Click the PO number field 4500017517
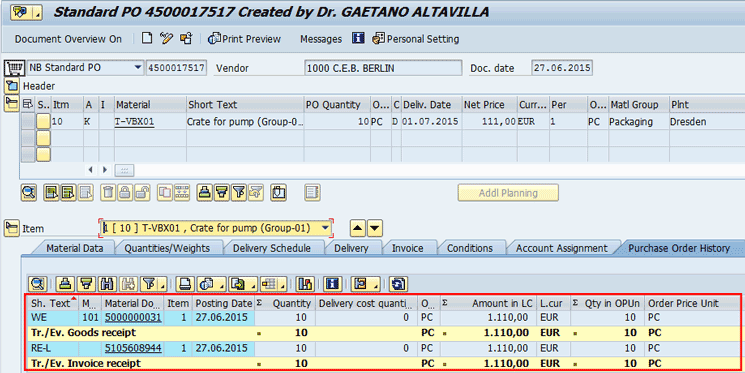745x373 pixels. (176, 68)
